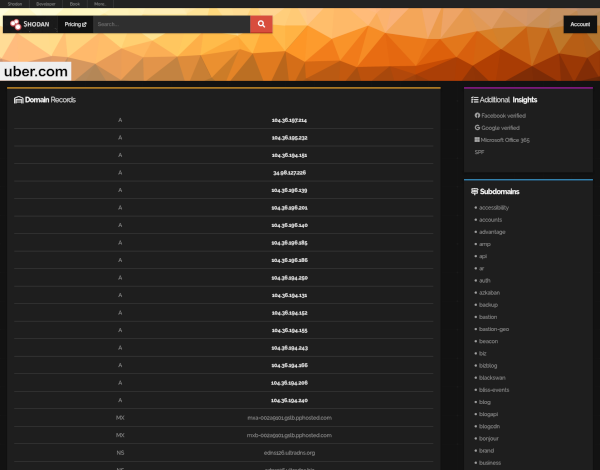The image size is (600, 470).
Task: Click the edns126.ultradns.org NS record
Action: pos(289,453)
